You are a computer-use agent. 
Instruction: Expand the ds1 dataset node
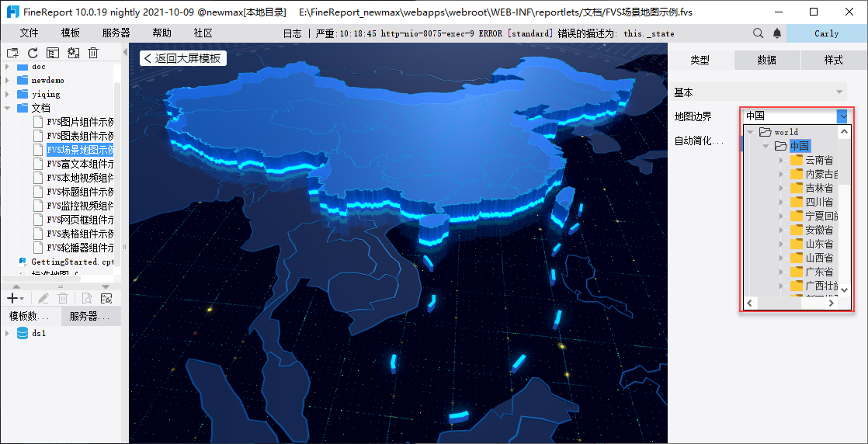7,333
